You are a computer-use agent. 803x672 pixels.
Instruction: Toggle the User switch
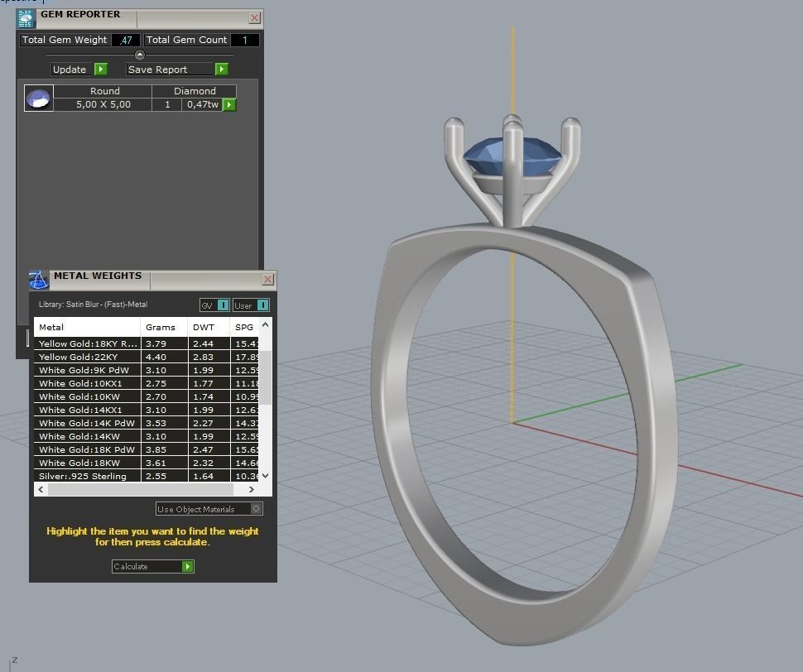(262, 305)
